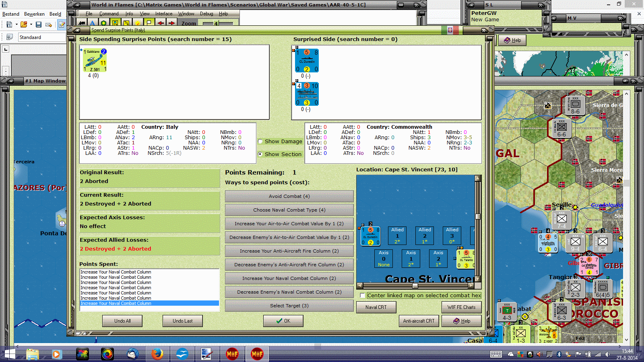Select the 4-3 green unit counter
Image resolution: width=644 pixels, height=362 pixels.
pyautogui.click(x=507, y=312)
